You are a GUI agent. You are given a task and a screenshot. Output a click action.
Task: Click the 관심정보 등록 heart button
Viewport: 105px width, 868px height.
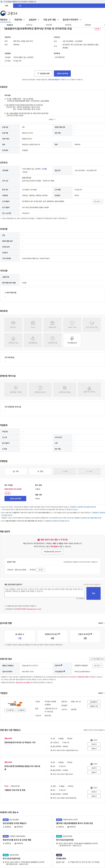(43, 73)
